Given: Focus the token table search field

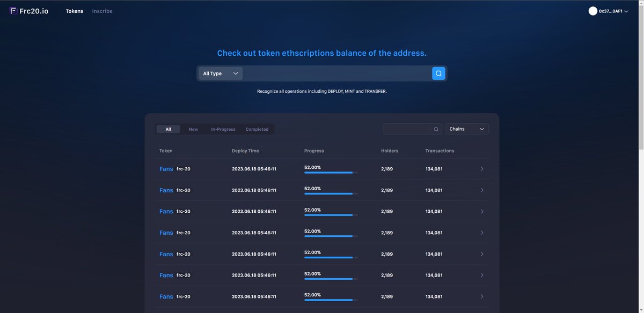Looking at the screenshot, I should click(406, 129).
